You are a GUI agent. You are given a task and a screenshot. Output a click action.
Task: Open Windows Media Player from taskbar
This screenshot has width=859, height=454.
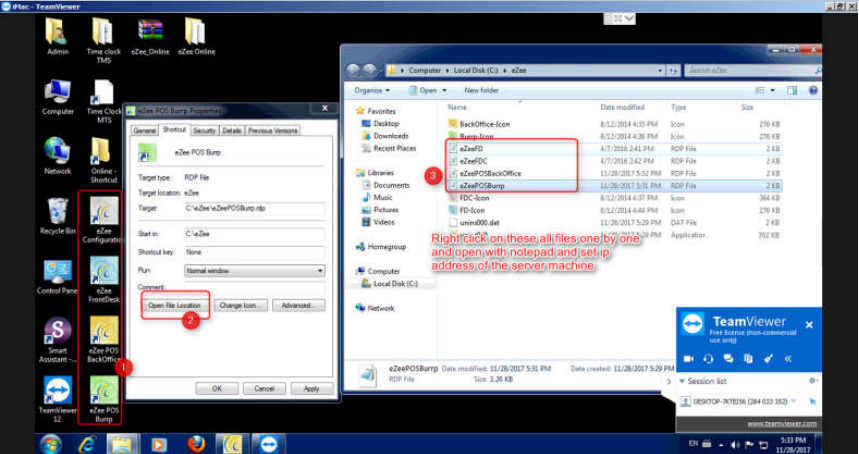159,444
